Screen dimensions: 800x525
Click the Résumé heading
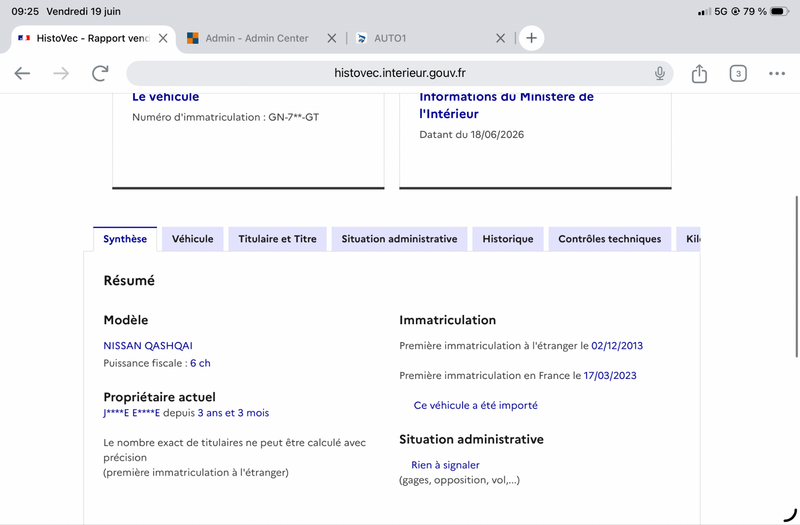tap(129, 281)
